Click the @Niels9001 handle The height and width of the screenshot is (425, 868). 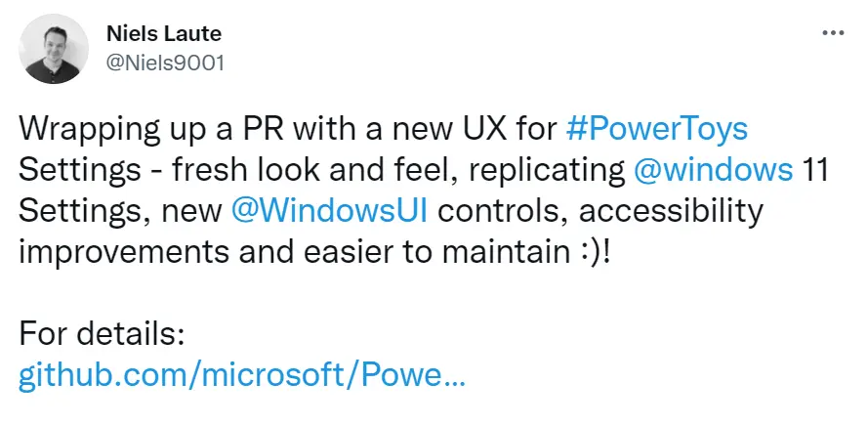point(165,64)
